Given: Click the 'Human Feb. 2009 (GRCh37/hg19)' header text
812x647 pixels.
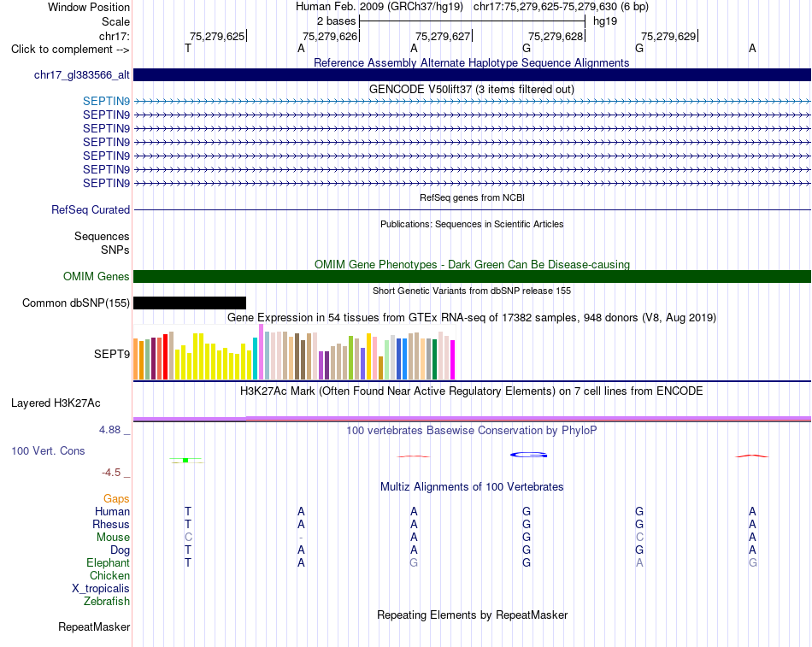Looking at the screenshot, I should 379,7.
